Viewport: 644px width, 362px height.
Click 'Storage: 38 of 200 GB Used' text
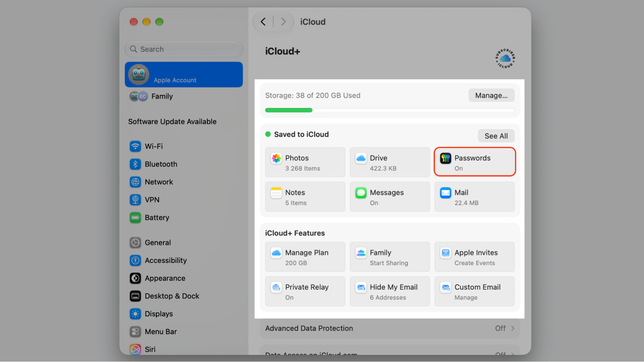point(312,96)
